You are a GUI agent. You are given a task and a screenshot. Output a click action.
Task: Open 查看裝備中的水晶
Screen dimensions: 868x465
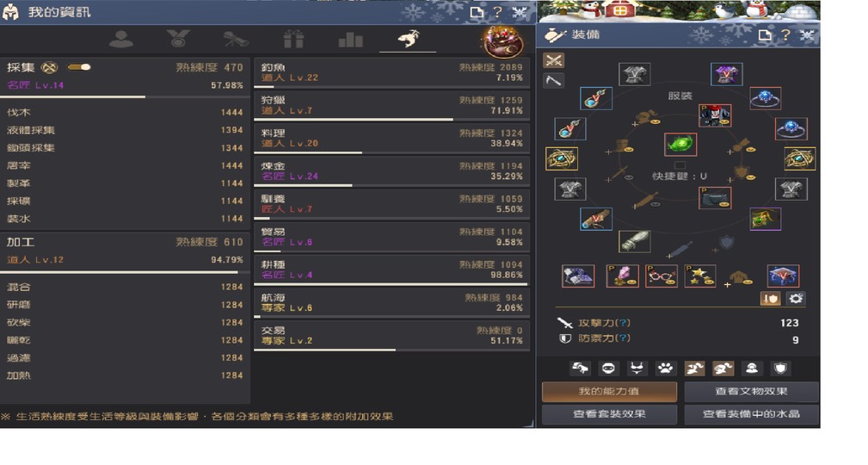pos(751,414)
